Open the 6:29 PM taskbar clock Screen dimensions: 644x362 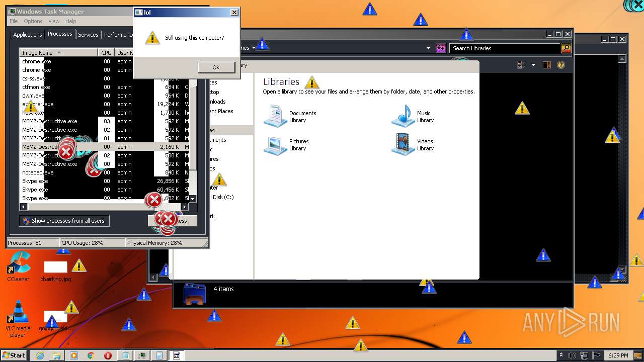pos(618,355)
